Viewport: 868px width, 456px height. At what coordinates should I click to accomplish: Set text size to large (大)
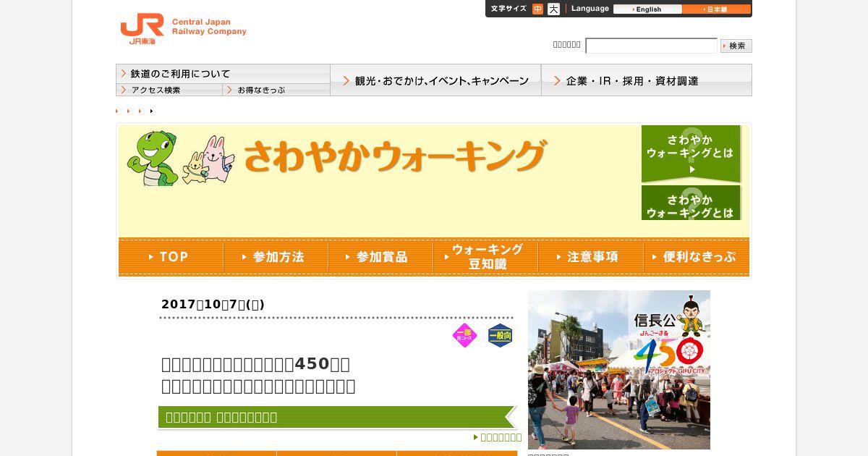553,9
